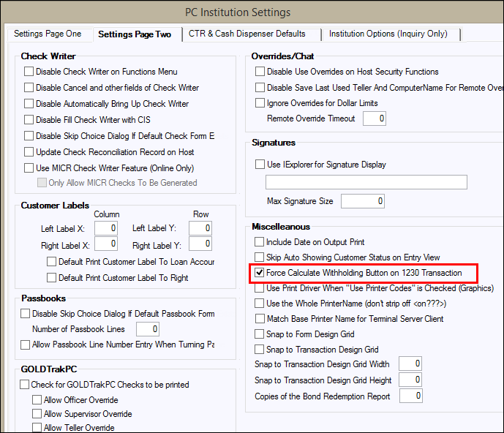Image resolution: width=504 pixels, height=433 pixels.
Task: Tick Disable Save Last Used Teller checkbox
Action: coord(260,88)
